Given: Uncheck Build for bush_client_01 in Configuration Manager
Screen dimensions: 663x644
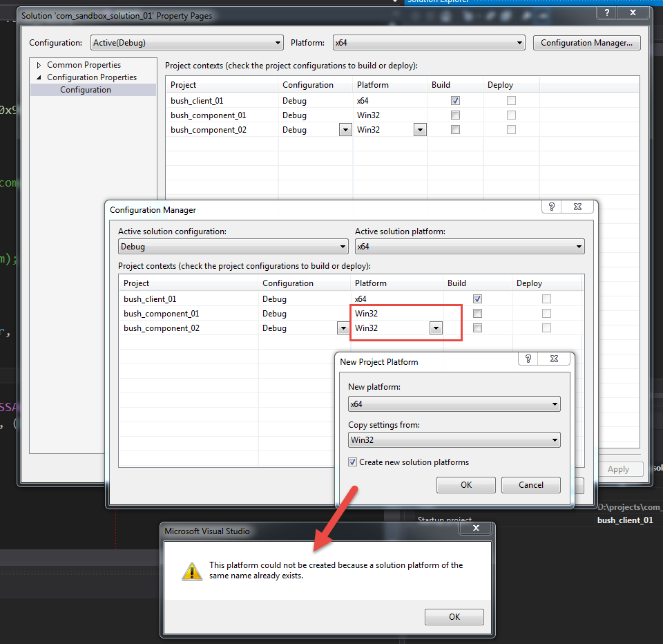Looking at the screenshot, I should (477, 299).
